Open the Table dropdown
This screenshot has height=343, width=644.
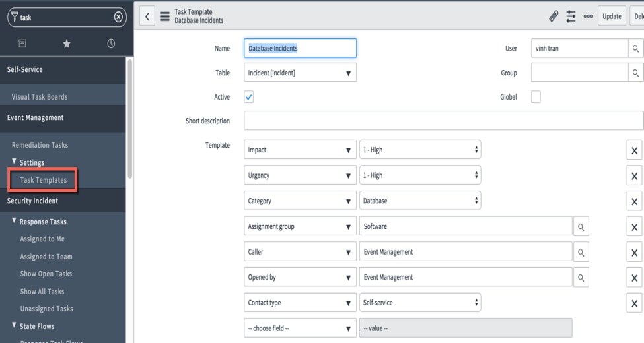(x=300, y=73)
